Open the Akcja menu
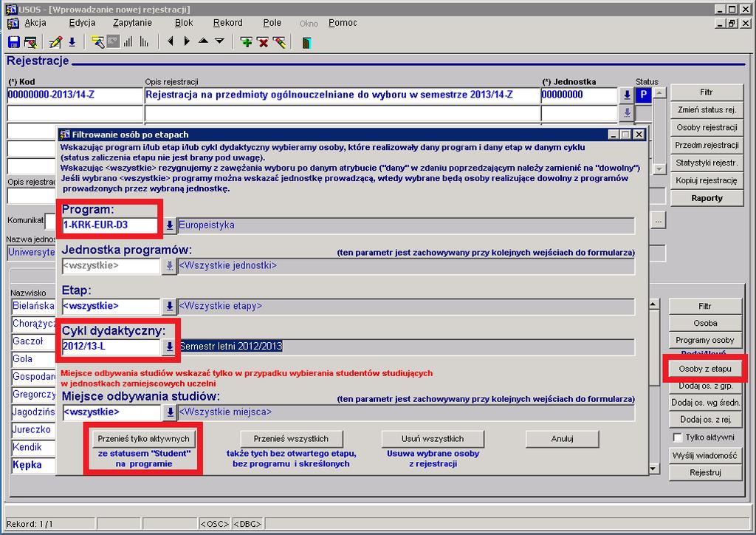The width and height of the screenshot is (756, 535). [x=35, y=23]
